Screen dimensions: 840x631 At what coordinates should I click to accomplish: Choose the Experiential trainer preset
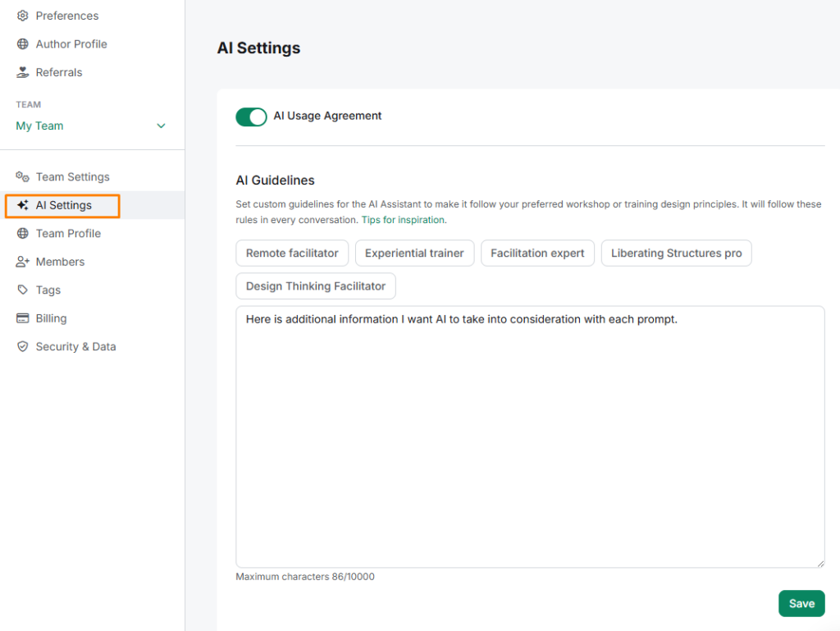414,254
